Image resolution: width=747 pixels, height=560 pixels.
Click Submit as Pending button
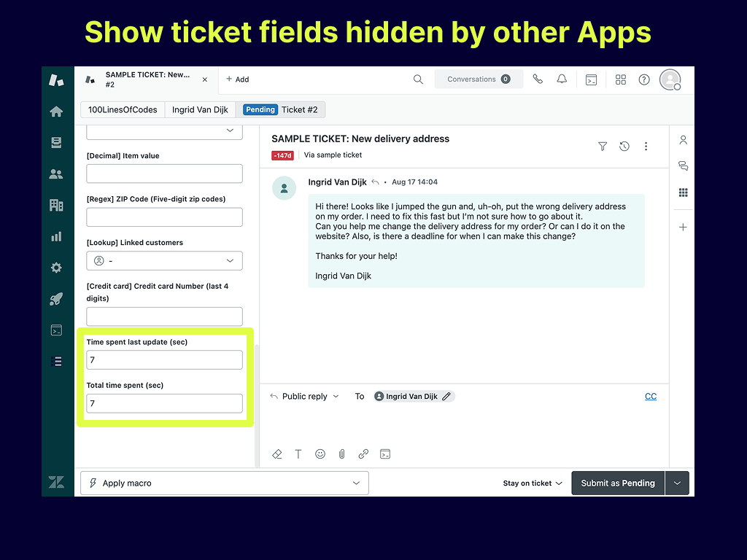617,483
